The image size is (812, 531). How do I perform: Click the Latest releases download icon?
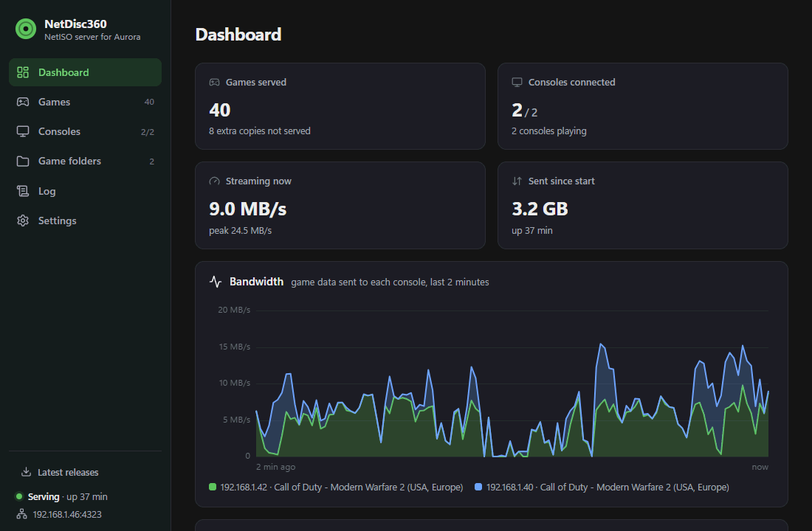tap(26, 472)
